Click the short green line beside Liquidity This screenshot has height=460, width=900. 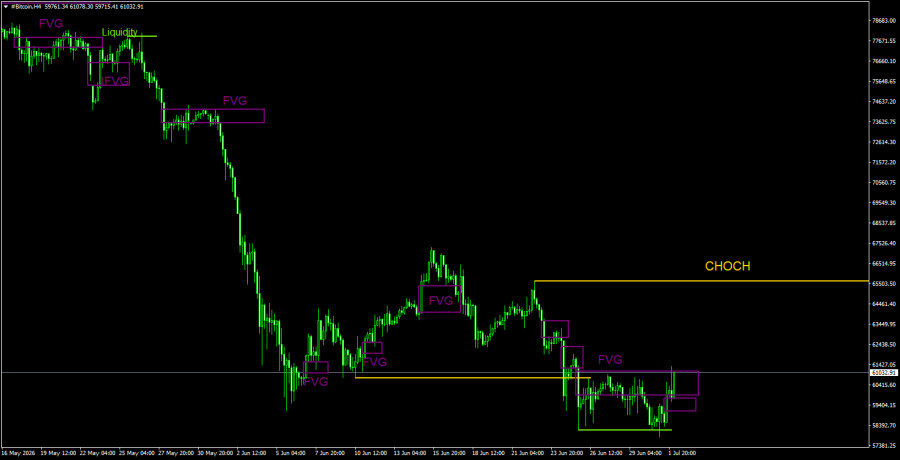pos(143,36)
